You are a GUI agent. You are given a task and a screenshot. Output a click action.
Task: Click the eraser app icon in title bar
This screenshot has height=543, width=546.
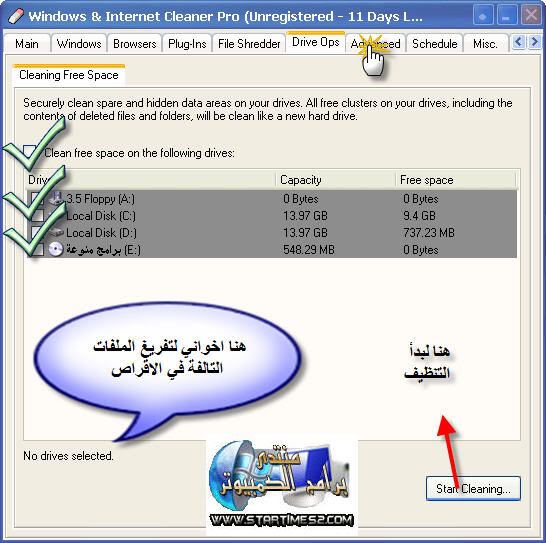click(15, 16)
